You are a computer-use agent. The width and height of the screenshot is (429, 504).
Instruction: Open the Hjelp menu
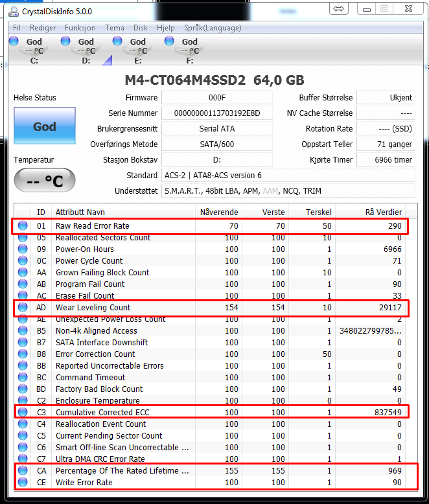coord(166,28)
